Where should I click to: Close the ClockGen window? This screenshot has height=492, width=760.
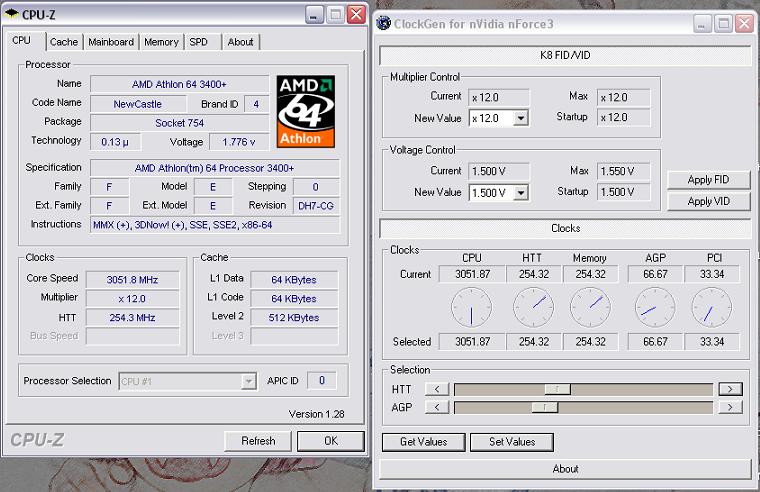[x=744, y=23]
